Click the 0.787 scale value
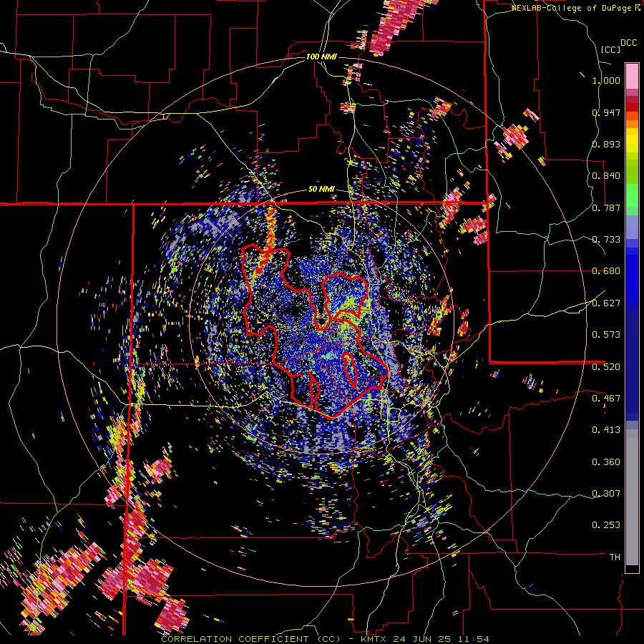 point(606,208)
